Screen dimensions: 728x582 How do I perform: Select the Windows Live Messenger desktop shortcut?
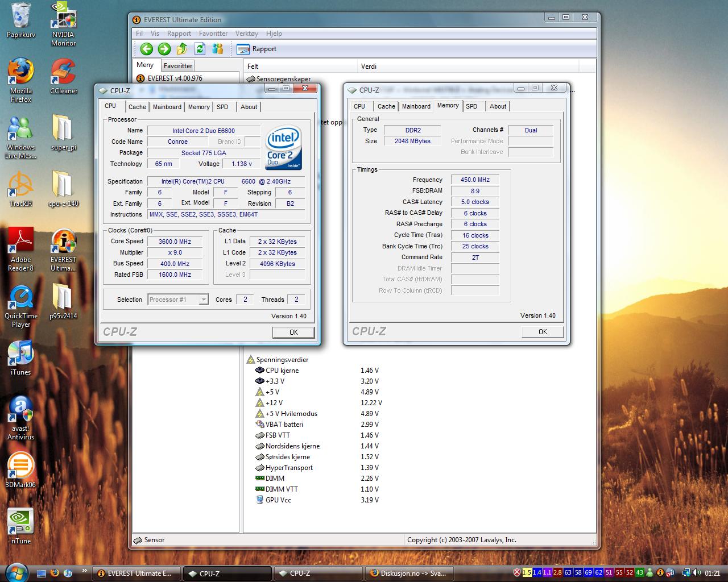[21, 137]
